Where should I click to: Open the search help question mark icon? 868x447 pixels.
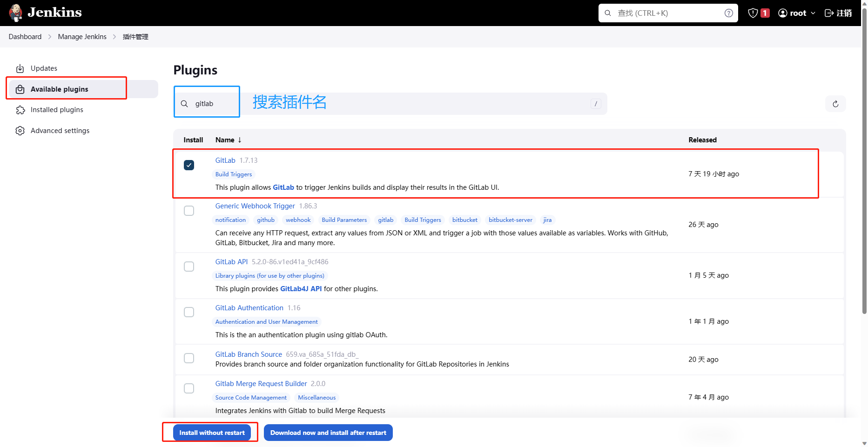[x=729, y=13]
